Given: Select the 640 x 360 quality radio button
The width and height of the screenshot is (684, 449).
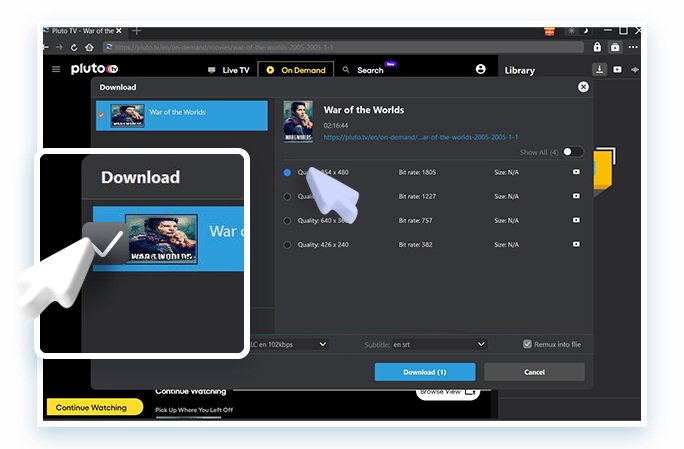Looking at the screenshot, I should 287,221.
